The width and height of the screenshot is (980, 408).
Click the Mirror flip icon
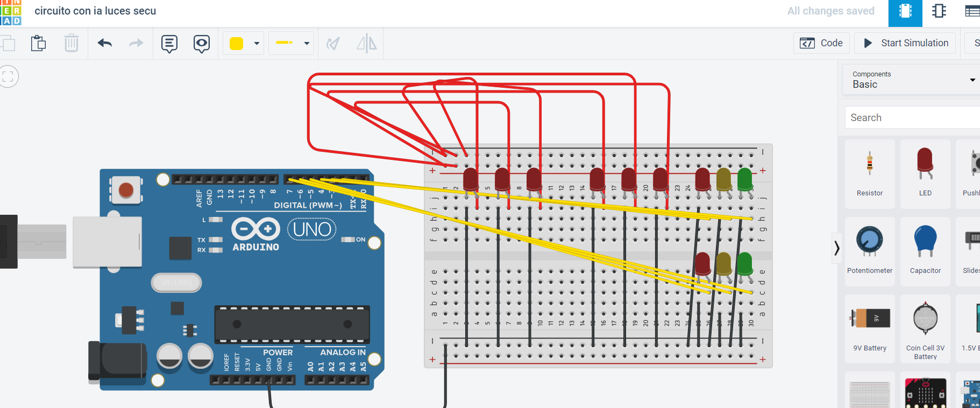[x=367, y=43]
